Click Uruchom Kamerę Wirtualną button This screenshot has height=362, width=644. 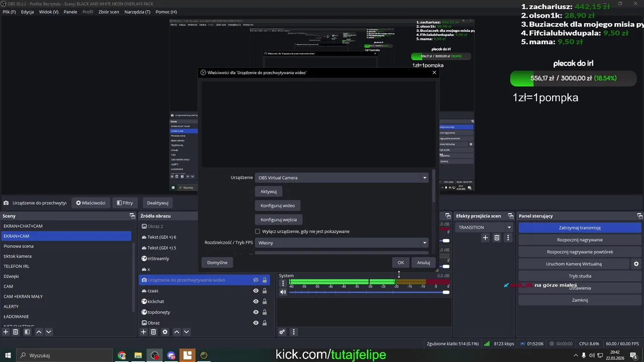pos(574,264)
